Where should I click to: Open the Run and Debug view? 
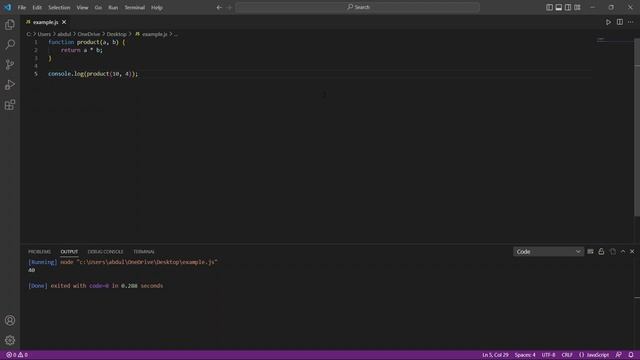pos(10,85)
